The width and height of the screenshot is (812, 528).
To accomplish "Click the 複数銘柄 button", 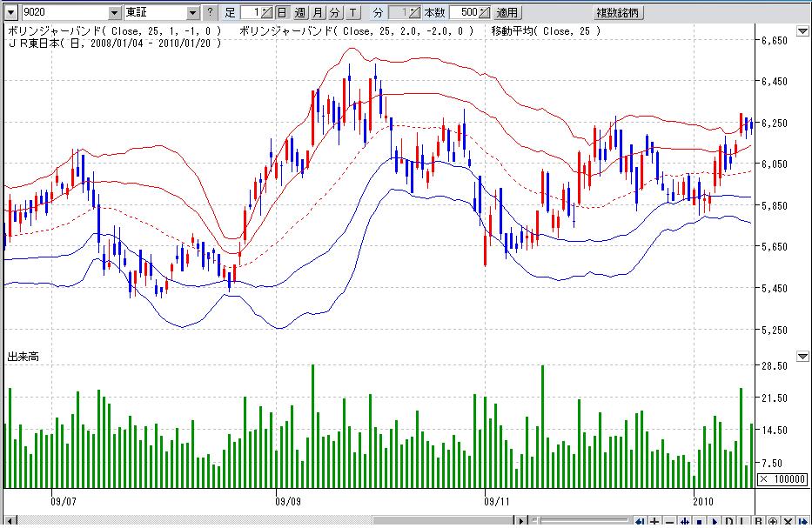I will [x=618, y=12].
